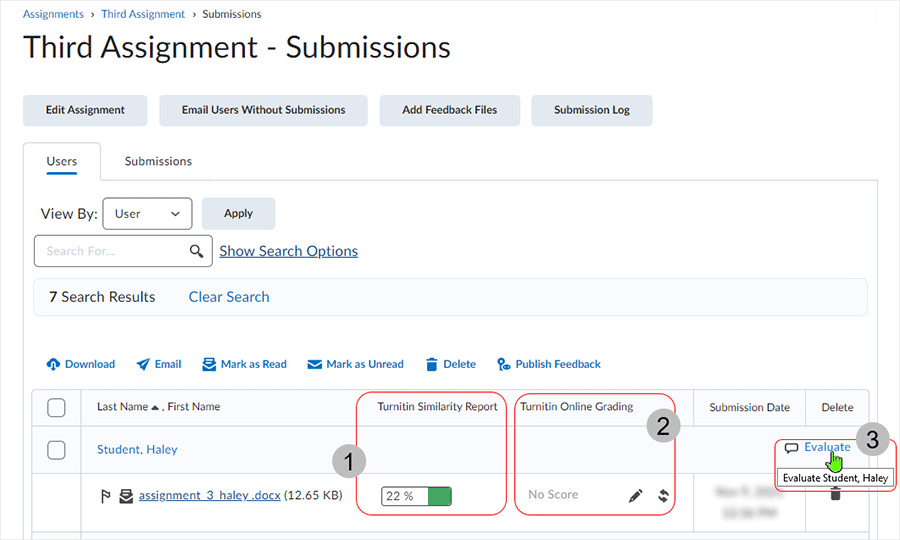Click Email Users Without Submissions button
The image size is (900, 540).
[x=263, y=110]
